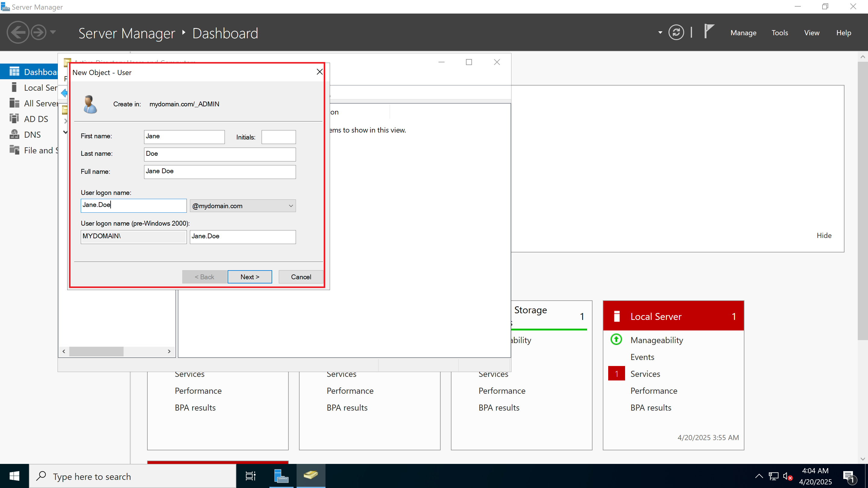The width and height of the screenshot is (868, 488).
Task: Click the network tray icon
Action: [x=773, y=476]
